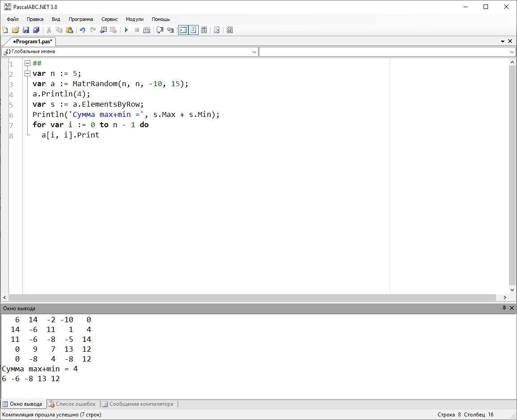This screenshot has height=420, width=517.
Task: Click the 'Сумма max+min =' string literal
Action: (106, 114)
